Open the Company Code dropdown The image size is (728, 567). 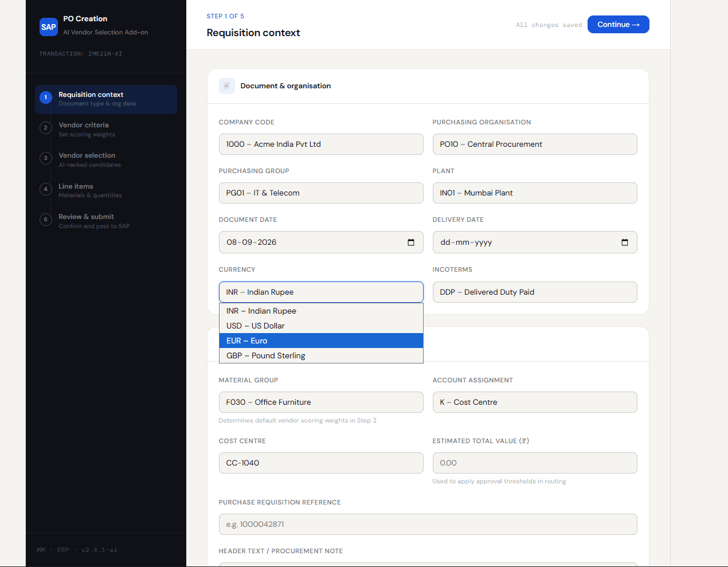321,144
